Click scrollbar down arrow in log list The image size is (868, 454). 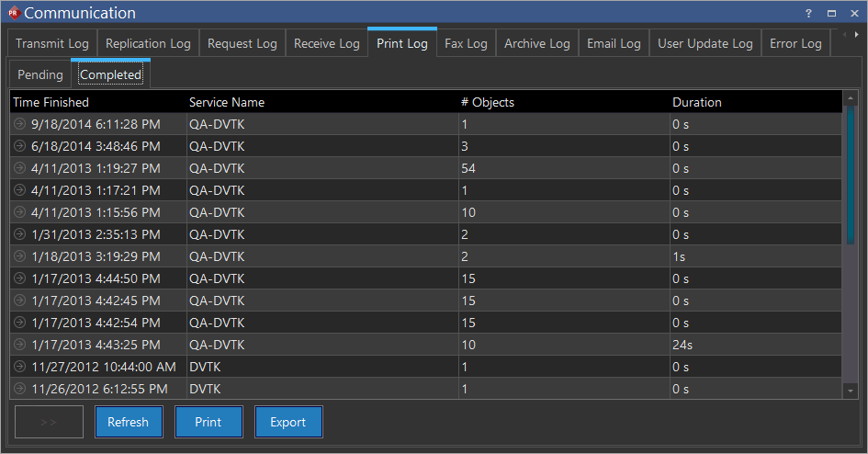pos(851,391)
